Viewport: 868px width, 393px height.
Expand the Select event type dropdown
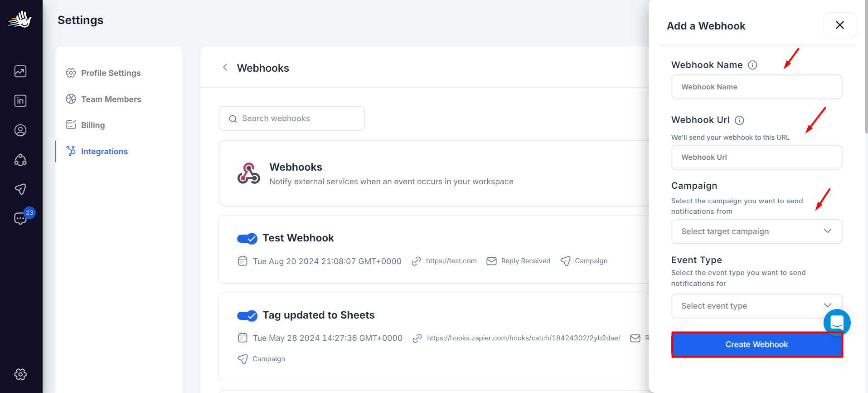[756, 306]
